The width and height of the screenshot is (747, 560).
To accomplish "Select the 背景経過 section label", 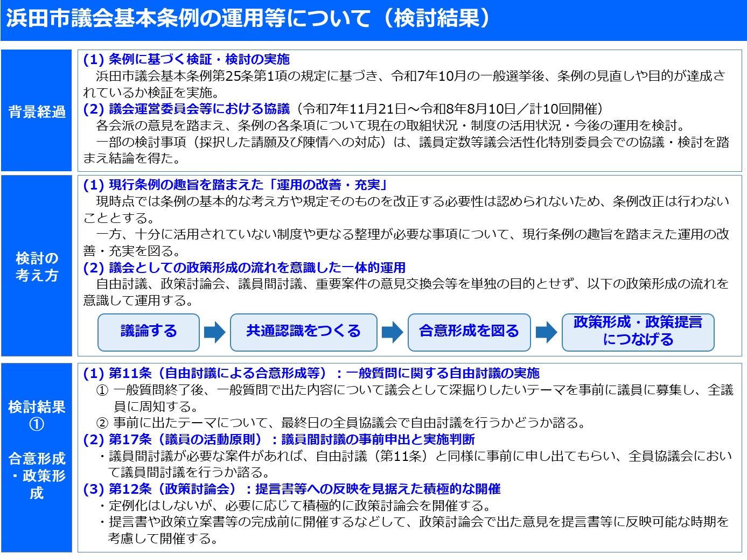I will point(37,111).
